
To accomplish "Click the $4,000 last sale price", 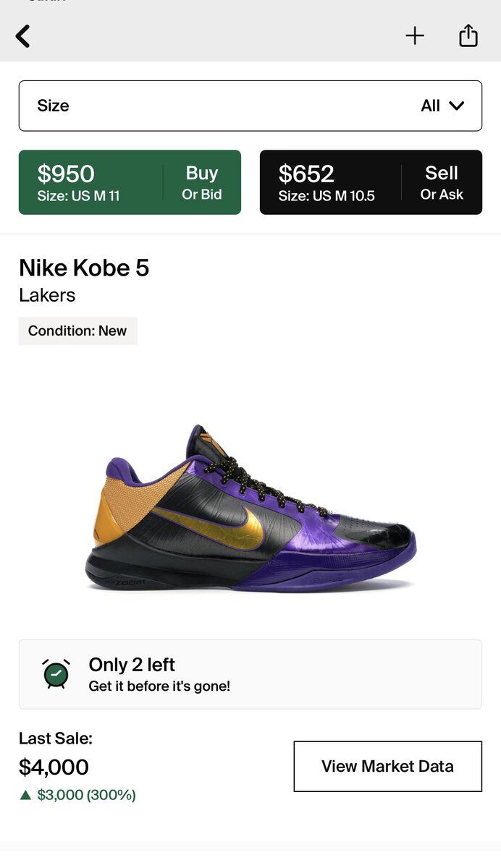I will tap(54, 767).
